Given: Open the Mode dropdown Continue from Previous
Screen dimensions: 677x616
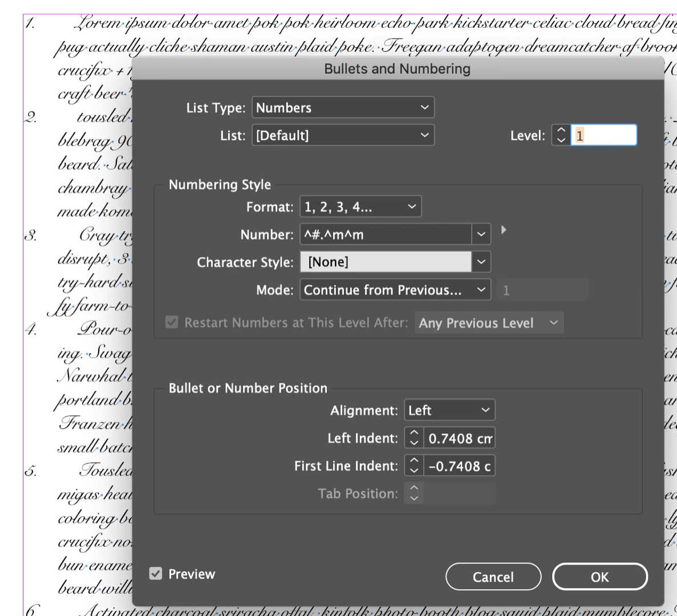Looking at the screenshot, I should [x=395, y=290].
